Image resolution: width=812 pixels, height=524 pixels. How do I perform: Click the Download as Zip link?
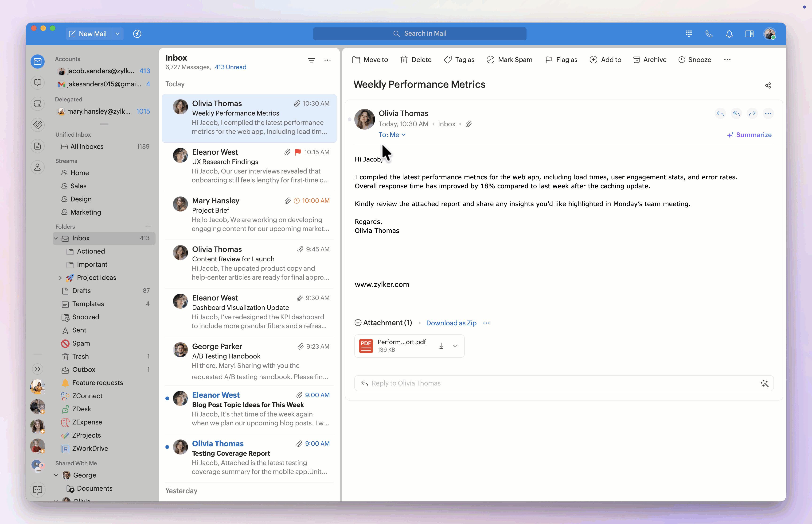pos(451,323)
